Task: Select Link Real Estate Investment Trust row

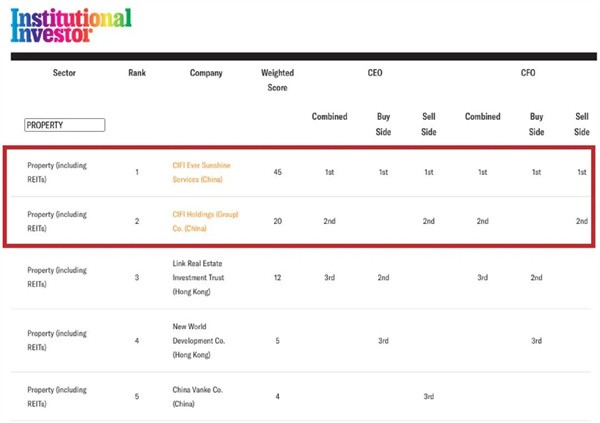Action: [205, 277]
